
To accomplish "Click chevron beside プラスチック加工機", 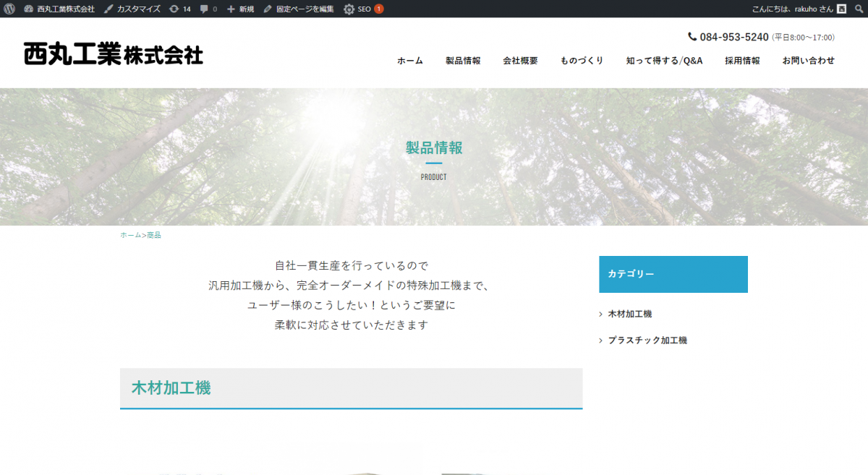I will tap(601, 340).
